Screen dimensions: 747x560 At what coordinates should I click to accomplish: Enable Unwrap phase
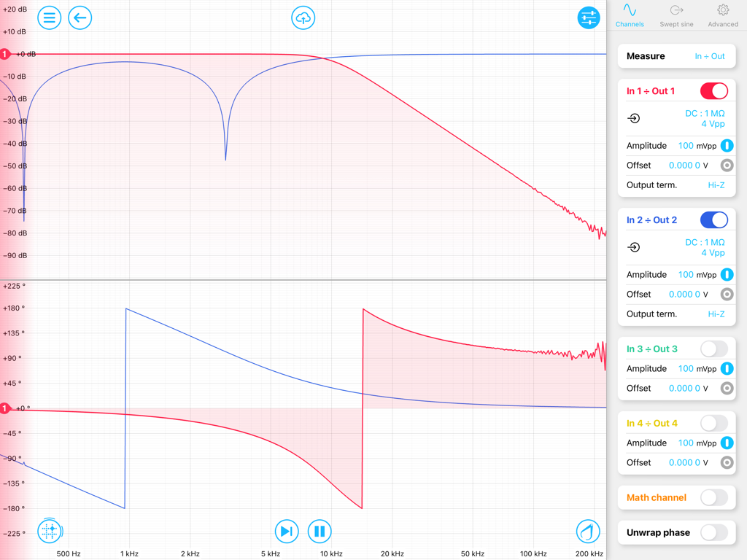(x=713, y=532)
